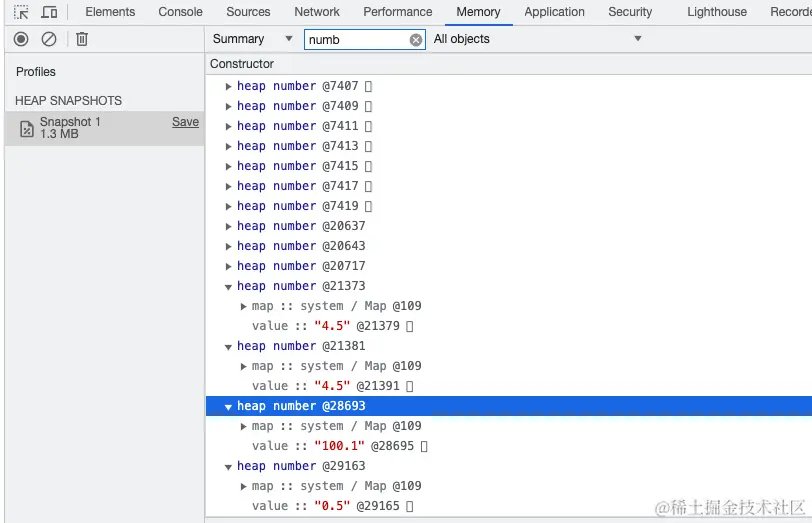Select the Snapshot 1 1.3 MB profile
812x523 pixels.
tap(105, 128)
